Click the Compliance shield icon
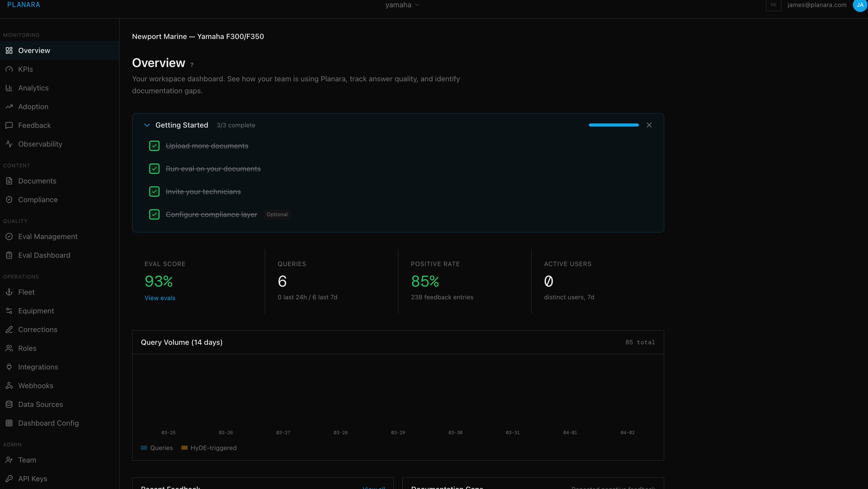 pos(9,200)
